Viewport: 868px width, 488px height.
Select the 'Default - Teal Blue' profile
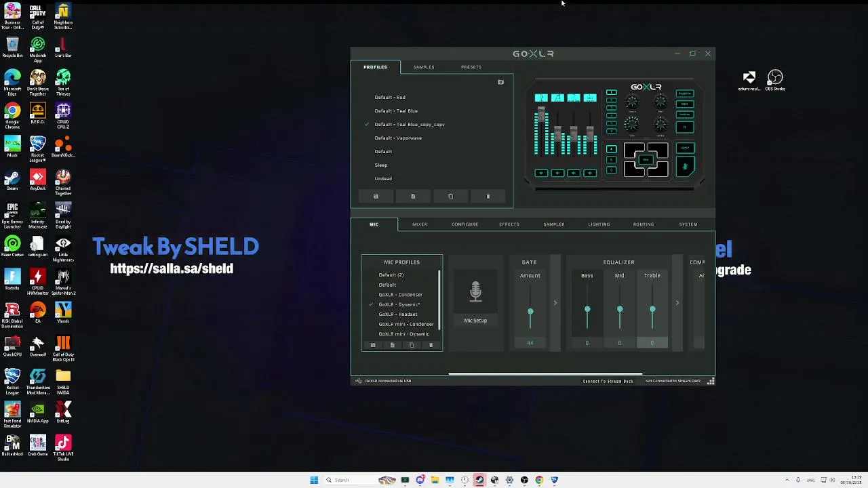(x=396, y=110)
